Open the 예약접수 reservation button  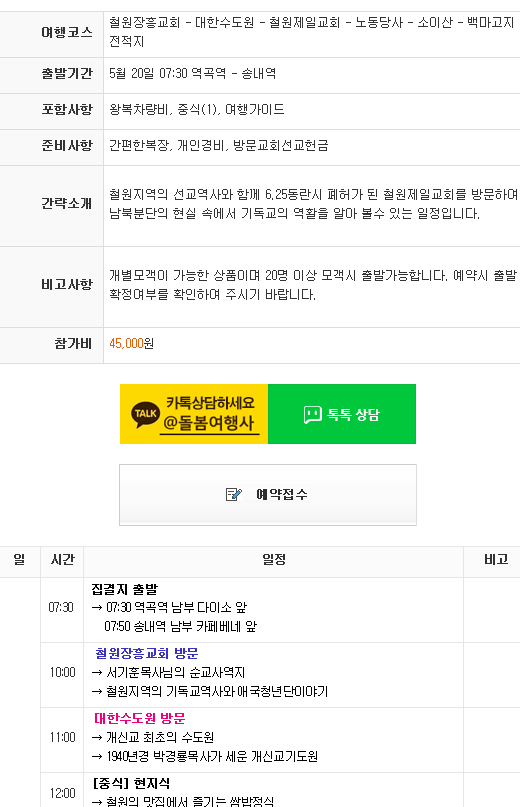coord(268,495)
